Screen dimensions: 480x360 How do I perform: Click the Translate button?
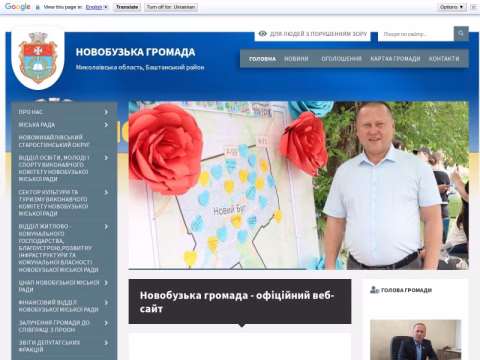[127, 7]
